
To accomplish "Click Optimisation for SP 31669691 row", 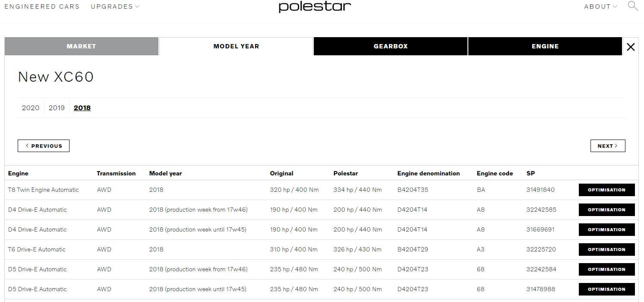I will click(x=607, y=229).
